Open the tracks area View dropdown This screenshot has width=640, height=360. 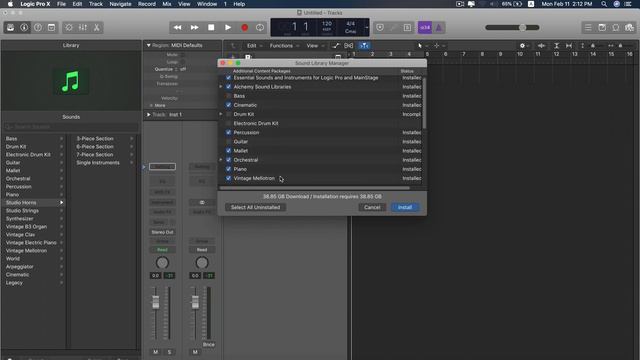(315, 46)
